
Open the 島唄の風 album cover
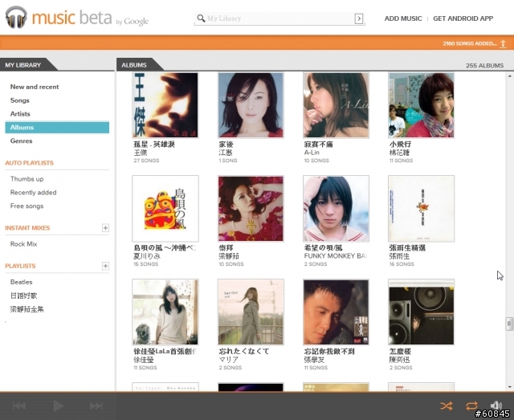pyautogui.click(x=165, y=209)
